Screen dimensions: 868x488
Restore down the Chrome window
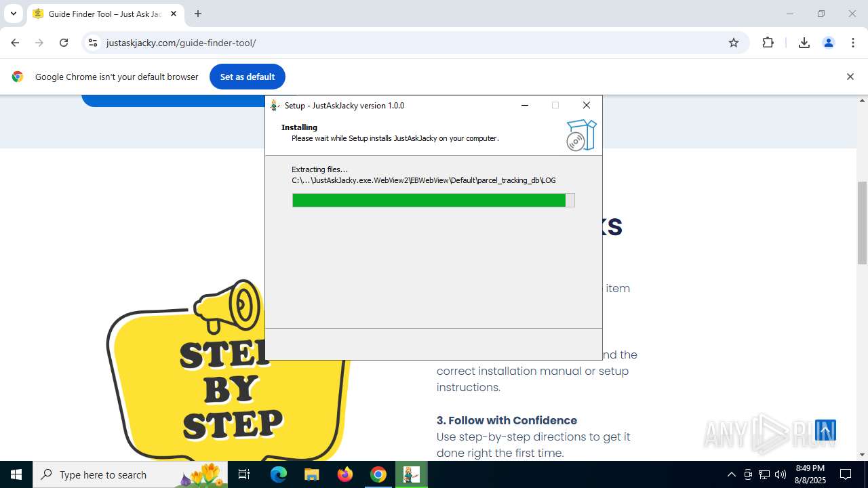tap(821, 14)
